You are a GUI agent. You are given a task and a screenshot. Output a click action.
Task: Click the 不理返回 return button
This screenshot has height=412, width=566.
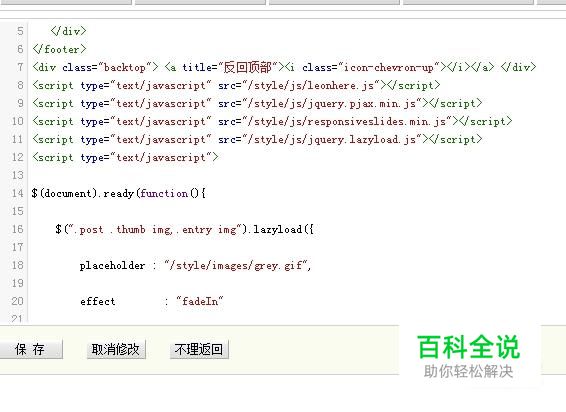coord(199,349)
